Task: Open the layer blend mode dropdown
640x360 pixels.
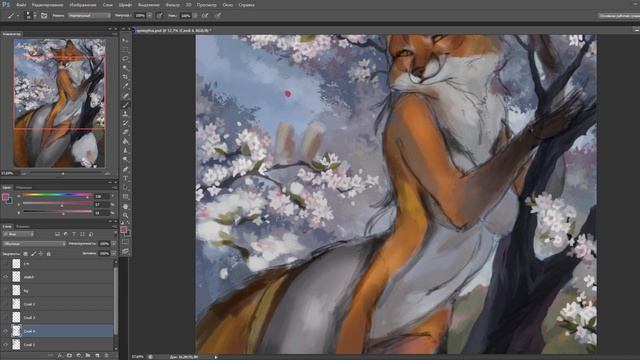Action: [34, 244]
